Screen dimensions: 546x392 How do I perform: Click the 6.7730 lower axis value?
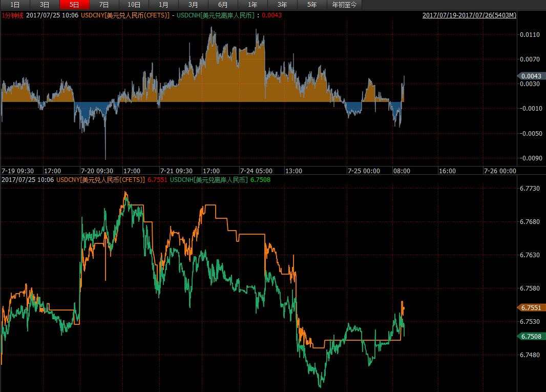point(530,189)
